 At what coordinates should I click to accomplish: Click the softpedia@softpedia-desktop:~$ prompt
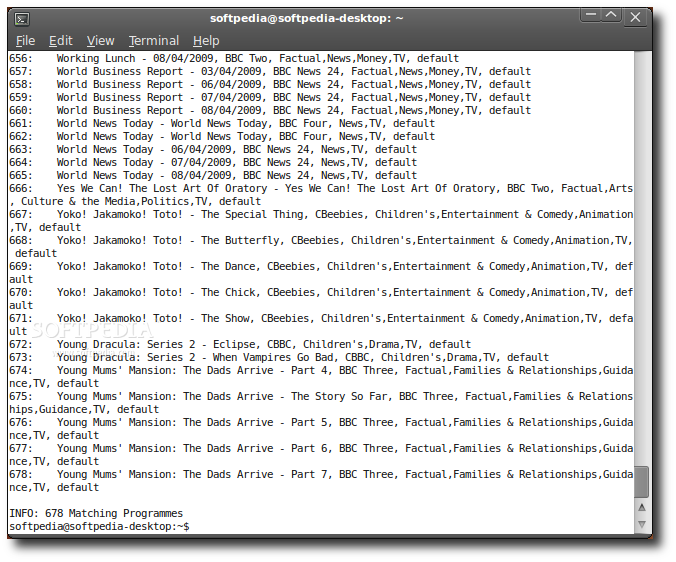click(99, 526)
